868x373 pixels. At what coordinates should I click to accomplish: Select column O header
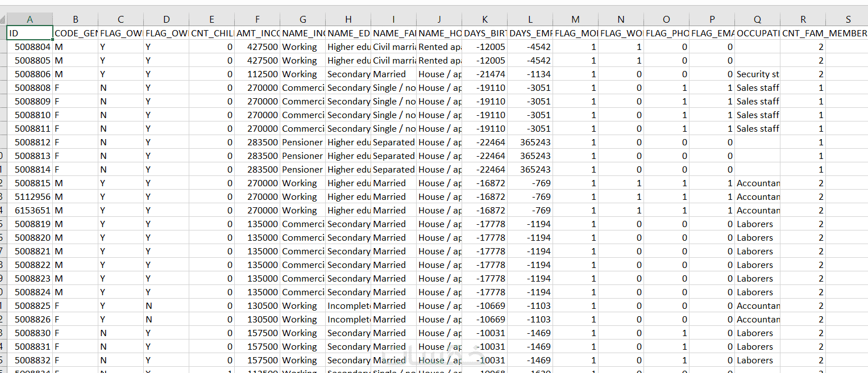667,19
